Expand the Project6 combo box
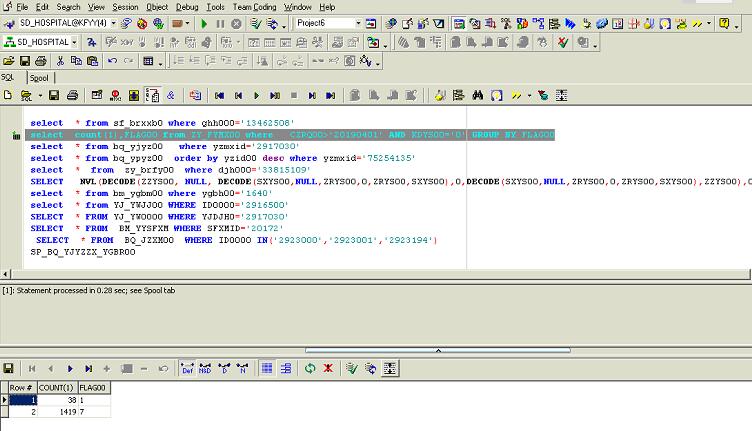The image size is (752, 431). click(358, 23)
